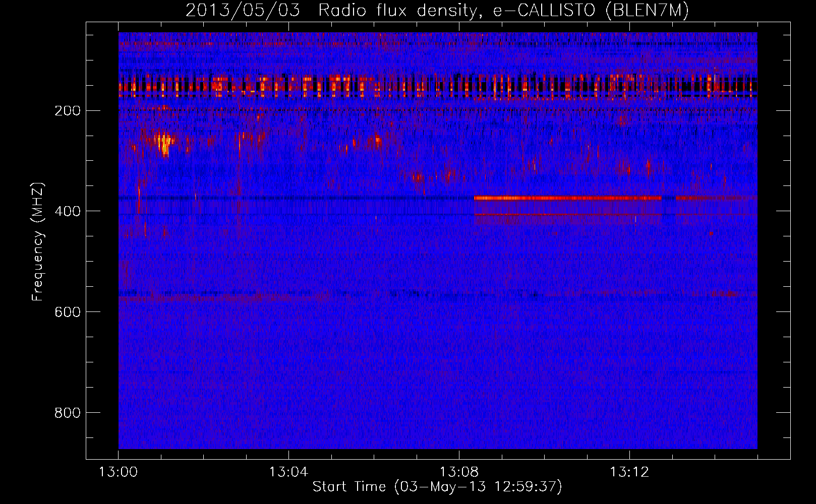
Task: Click the 200 frequency tick label
Action: coord(67,110)
